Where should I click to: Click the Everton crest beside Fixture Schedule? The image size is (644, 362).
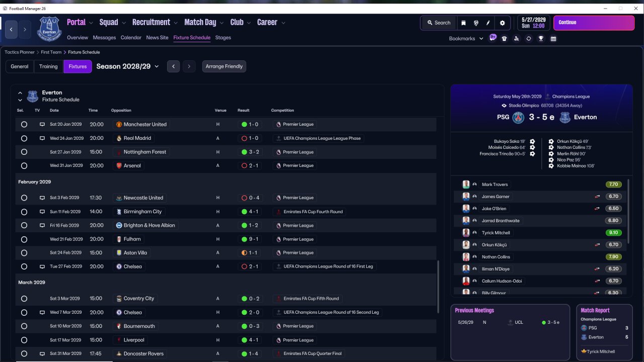pyautogui.click(x=33, y=96)
